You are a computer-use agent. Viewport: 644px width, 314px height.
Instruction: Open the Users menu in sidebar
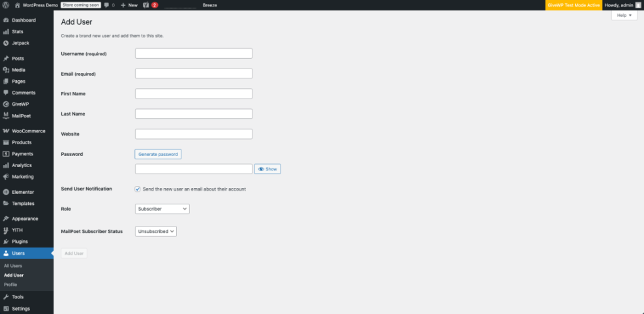click(27, 253)
